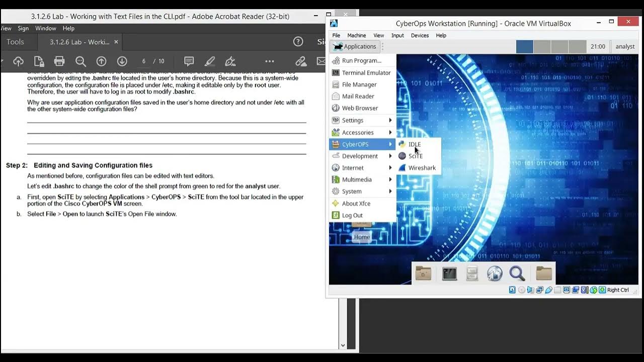Switch to the Tools tab in Acrobat

pyautogui.click(x=15, y=42)
